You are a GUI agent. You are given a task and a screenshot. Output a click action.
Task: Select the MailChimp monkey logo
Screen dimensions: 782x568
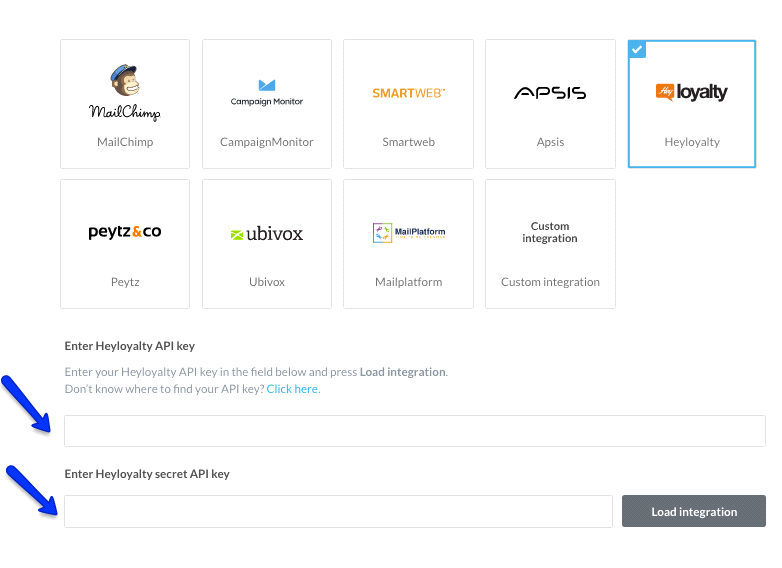125,92
